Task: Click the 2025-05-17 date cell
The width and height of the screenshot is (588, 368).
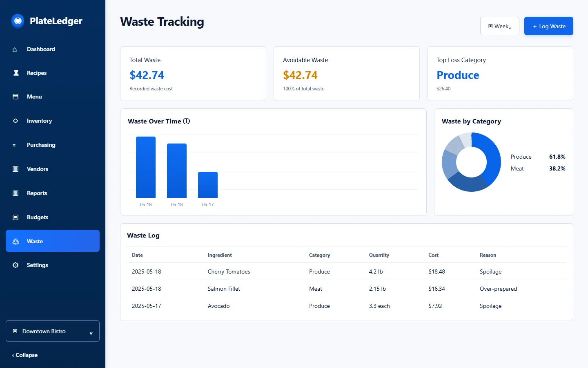Action: [146, 306]
